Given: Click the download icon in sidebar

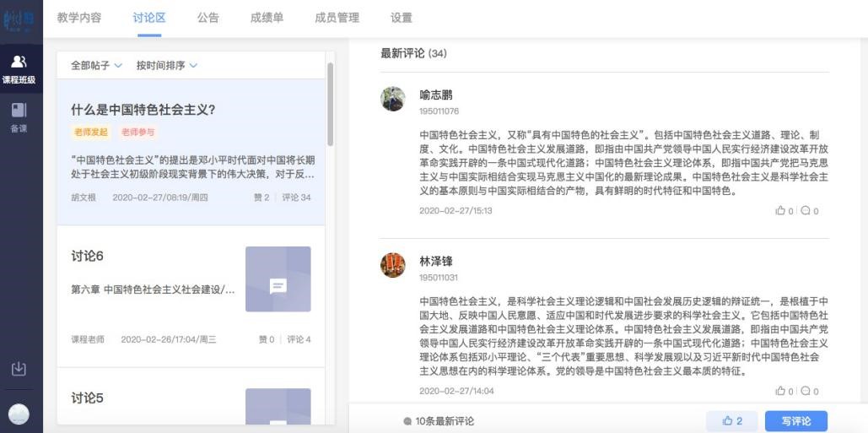Looking at the screenshot, I should click(x=19, y=369).
